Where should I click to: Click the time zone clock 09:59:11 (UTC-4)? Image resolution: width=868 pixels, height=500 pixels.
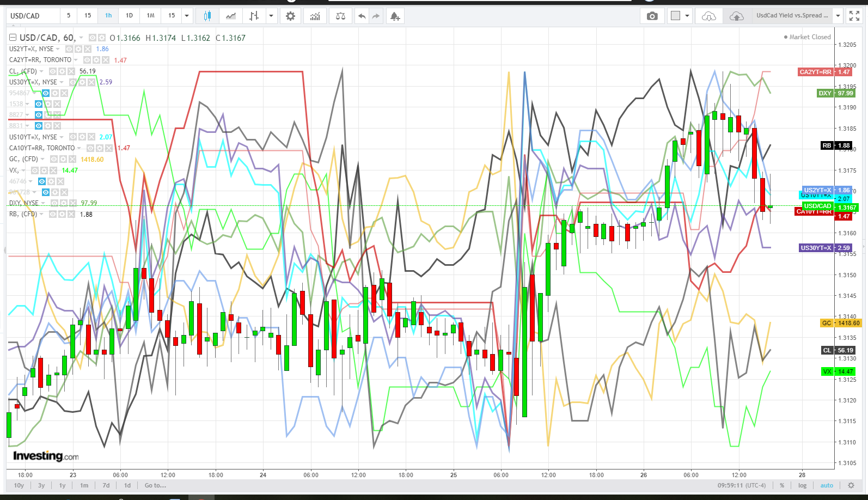[742, 485]
